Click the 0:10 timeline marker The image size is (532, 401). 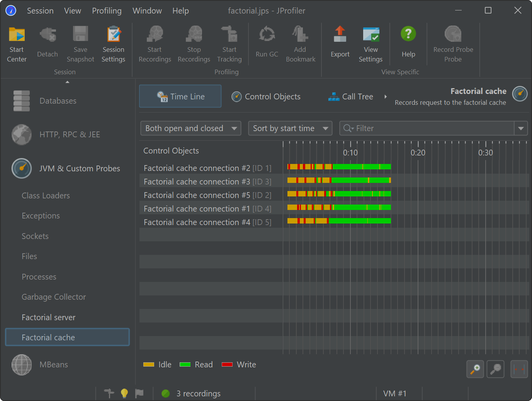[x=350, y=153]
